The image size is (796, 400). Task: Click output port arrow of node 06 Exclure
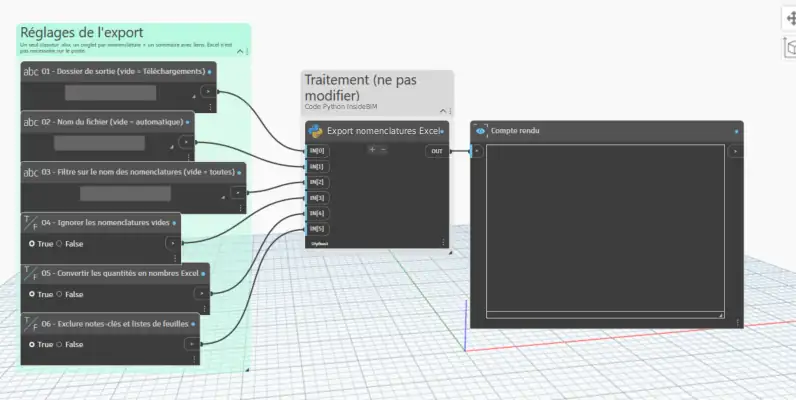192,344
